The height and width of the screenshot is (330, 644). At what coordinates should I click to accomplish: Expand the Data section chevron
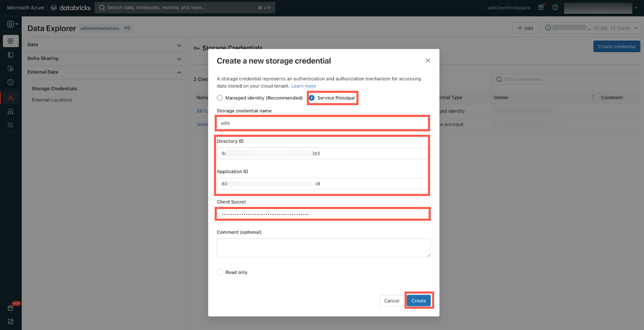(x=179, y=45)
